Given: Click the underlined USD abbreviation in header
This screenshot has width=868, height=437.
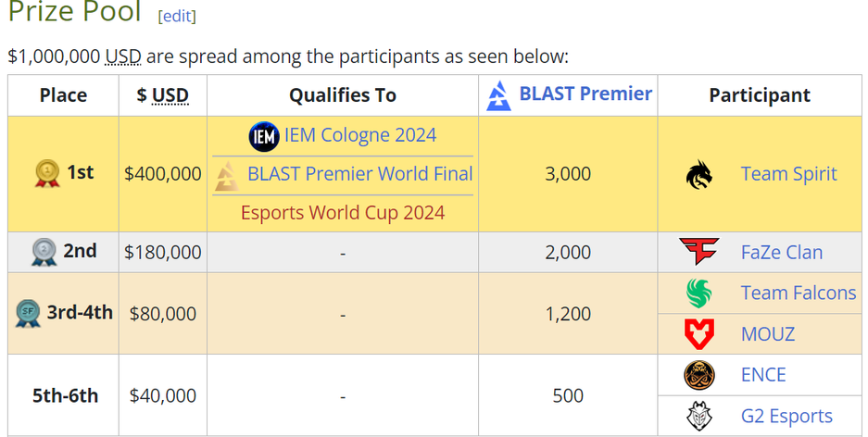Looking at the screenshot, I should pyautogui.click(x=170, y=95).
